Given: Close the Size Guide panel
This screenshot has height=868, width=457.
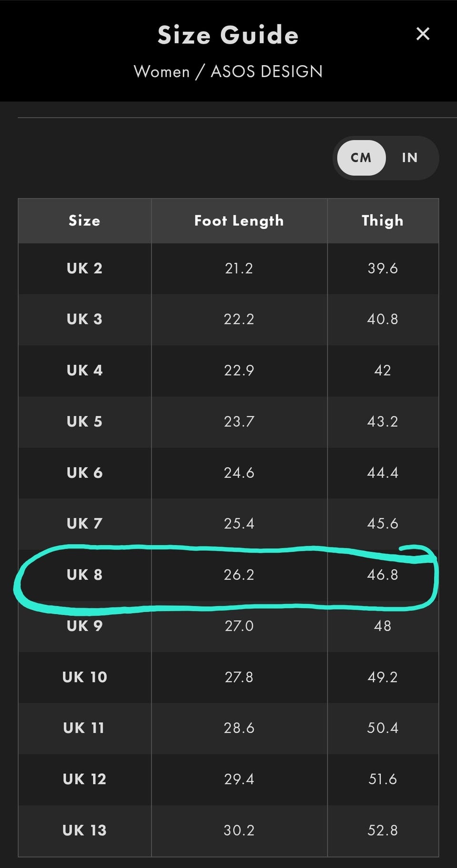Looking at the screenshot, I should click(423, 34).
